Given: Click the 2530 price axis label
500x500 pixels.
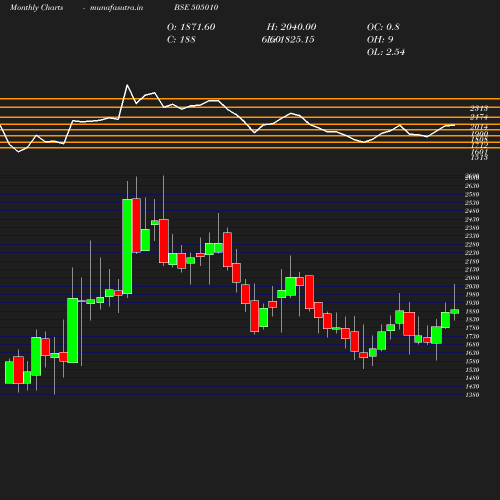Looking at the screenshot, I should point(472,203).
